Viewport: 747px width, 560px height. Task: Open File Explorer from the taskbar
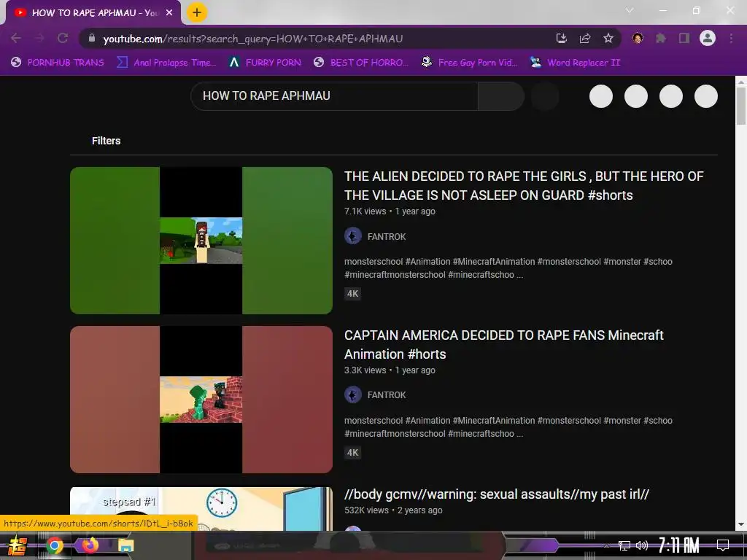click(x=125, y=545)
